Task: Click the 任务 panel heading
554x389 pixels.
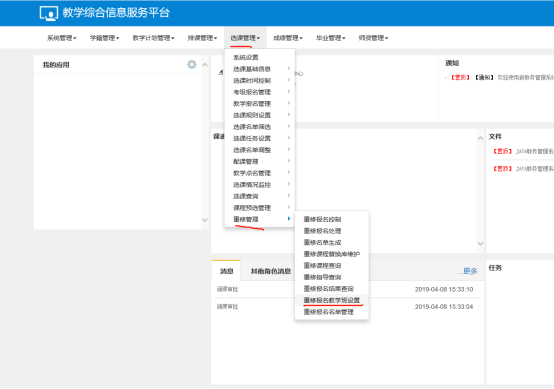Action: coord(495,268)
